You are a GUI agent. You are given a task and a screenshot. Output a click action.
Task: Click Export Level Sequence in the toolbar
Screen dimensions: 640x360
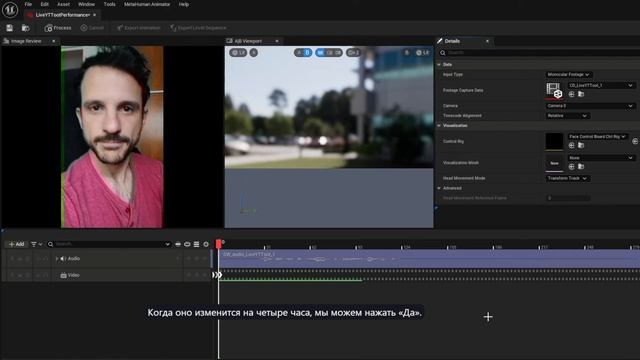(198, 28)
